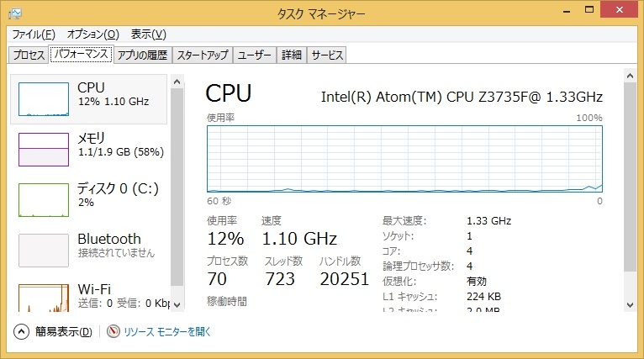Switch to the スタートアップ tab
Screen dimensions: 644x359
pyautogui.click(x=203, y=55)
